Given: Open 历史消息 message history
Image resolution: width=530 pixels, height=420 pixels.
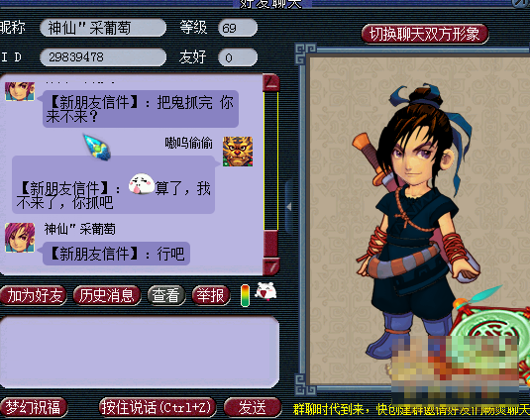Looking at the screenshot, I should pyautogui.click(x=107, y=295).
